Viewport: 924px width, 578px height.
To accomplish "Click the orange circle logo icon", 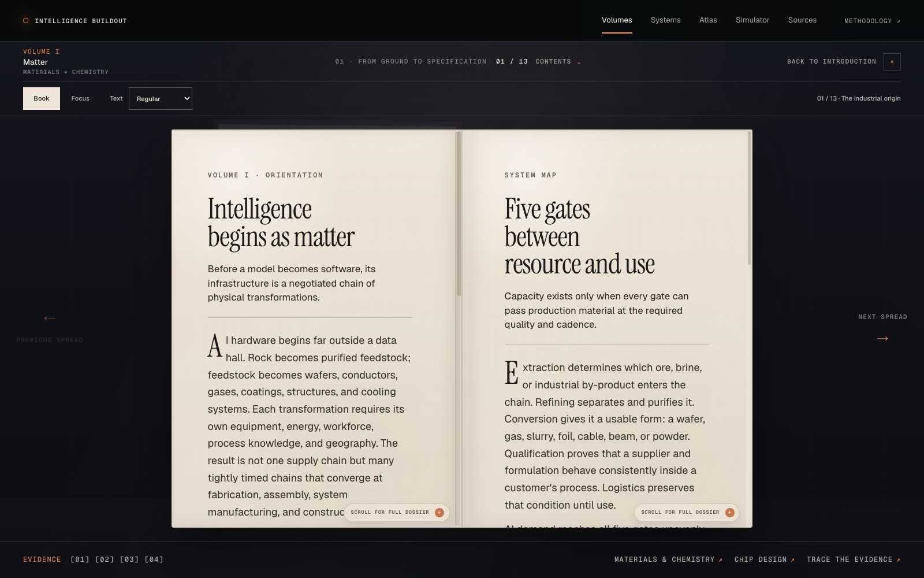I will pyautogui.click(x=25, y=21).
